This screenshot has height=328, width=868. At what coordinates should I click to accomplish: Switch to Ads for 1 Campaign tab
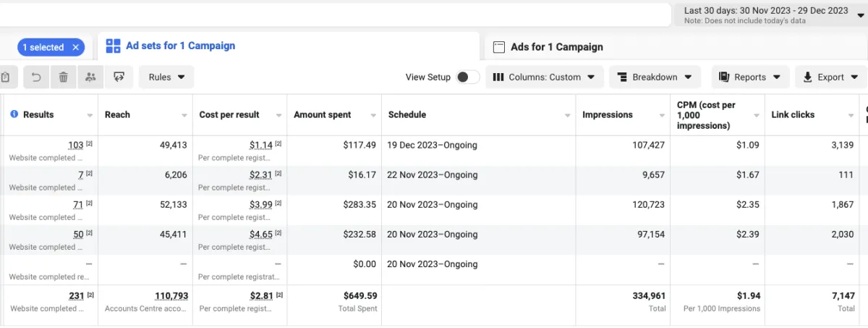[x=556, y=47]
